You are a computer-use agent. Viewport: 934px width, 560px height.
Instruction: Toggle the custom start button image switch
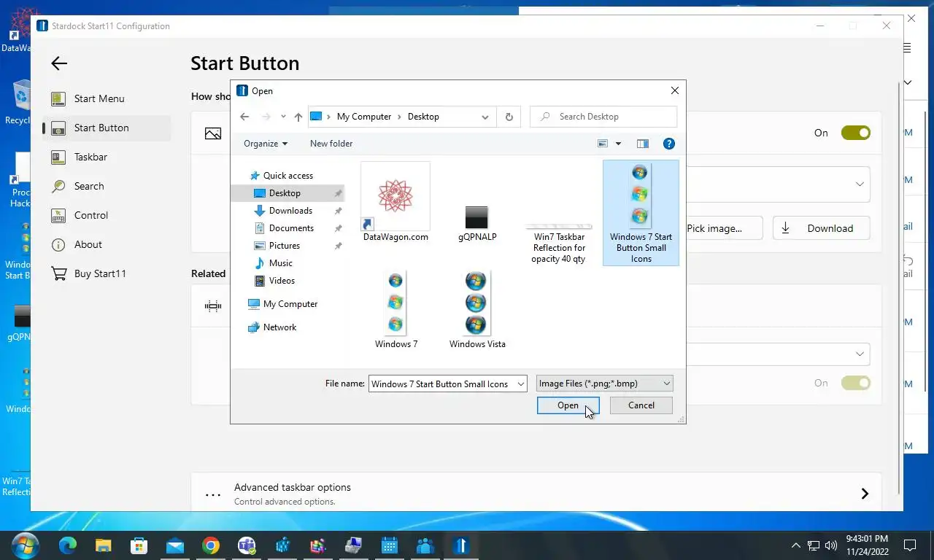856,133
